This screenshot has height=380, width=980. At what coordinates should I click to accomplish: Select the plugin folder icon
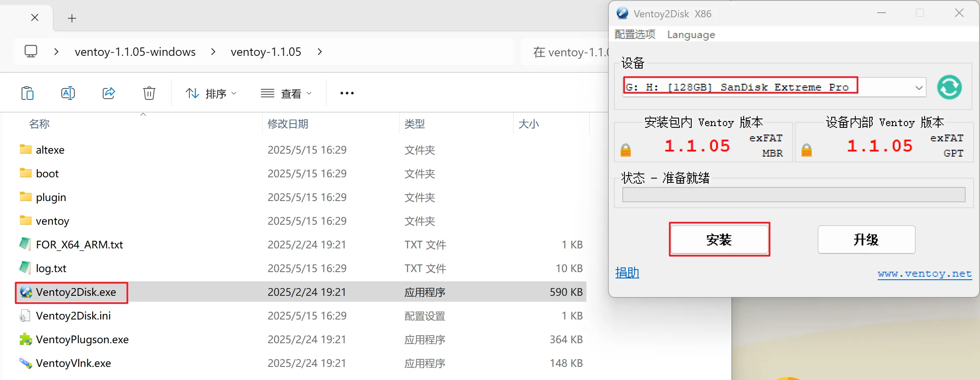point(26,197)
